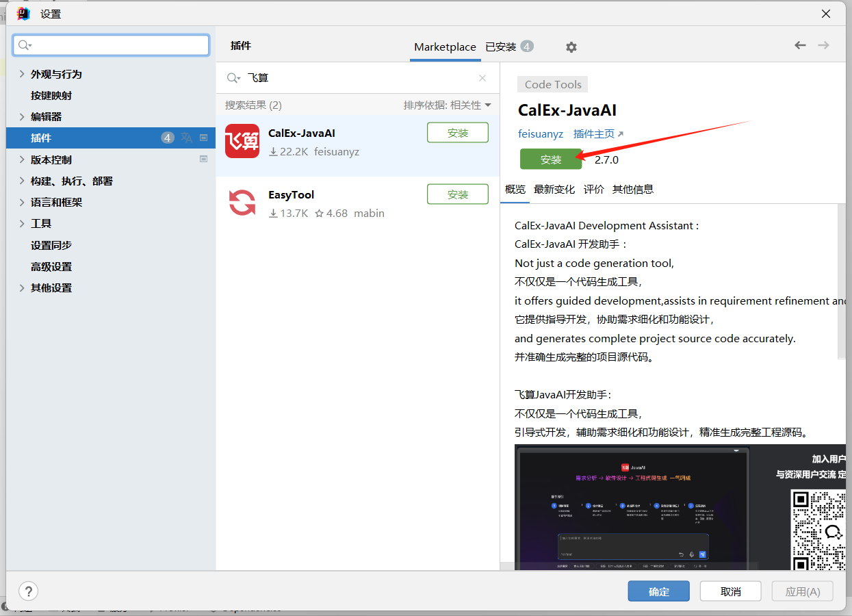The image size is (852, 616).
Task: Install the EasyTool plugin from list
Action: click(457, 194)
